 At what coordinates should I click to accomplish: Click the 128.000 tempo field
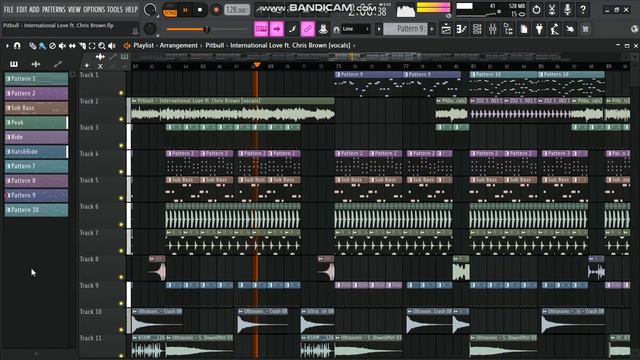(237, 10)
